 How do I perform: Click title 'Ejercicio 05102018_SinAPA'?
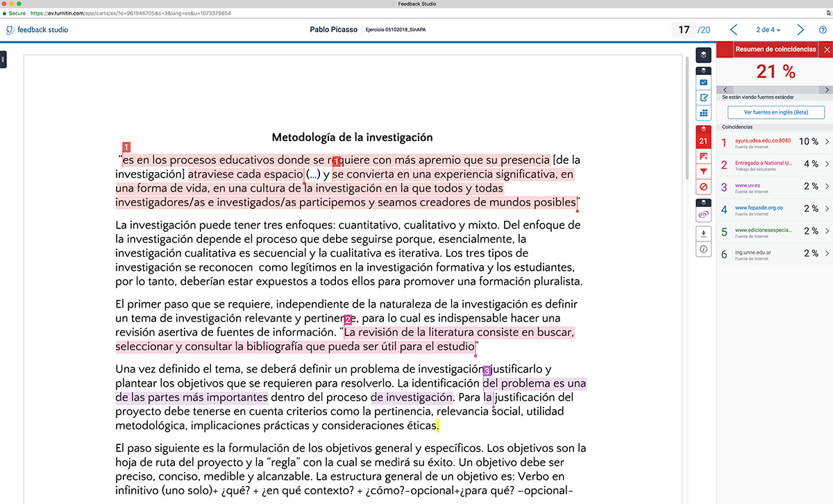click(395, 31)
